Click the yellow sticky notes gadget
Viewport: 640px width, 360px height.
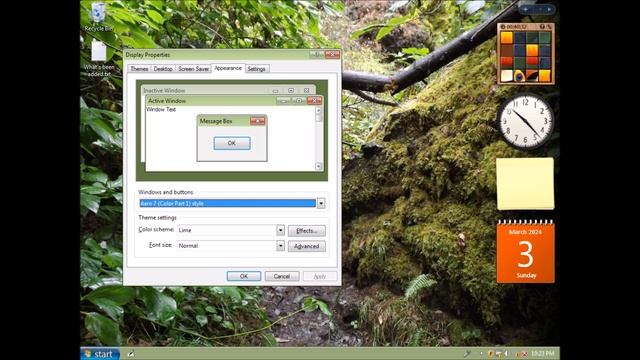click(525, 184)
